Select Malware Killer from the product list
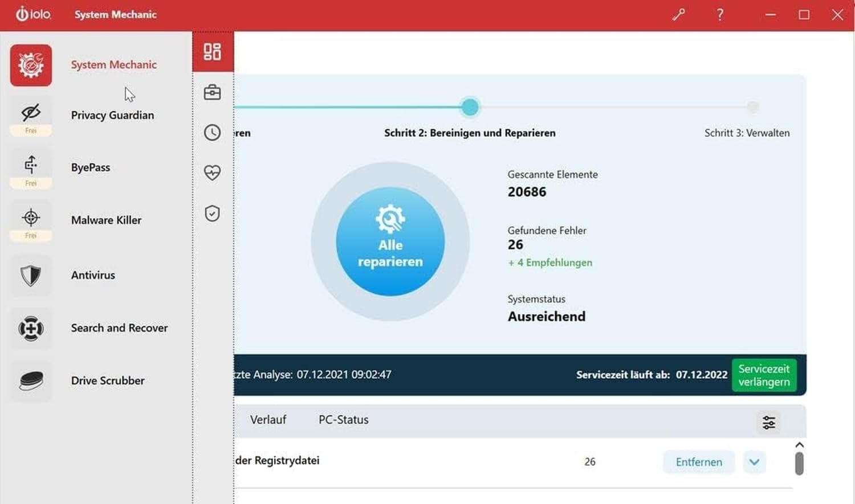855x504 pixels. tap(107, 220)
